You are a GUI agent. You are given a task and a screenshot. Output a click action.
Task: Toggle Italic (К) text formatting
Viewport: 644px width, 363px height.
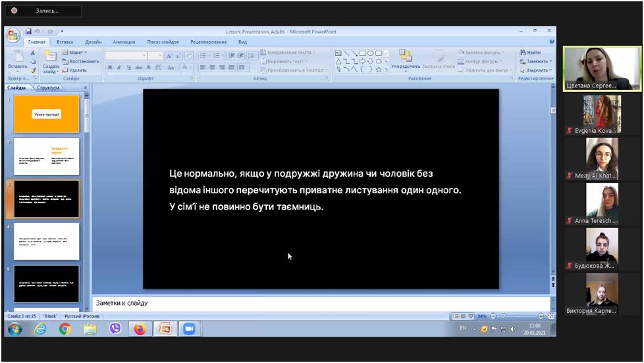[x=119, y=68]
